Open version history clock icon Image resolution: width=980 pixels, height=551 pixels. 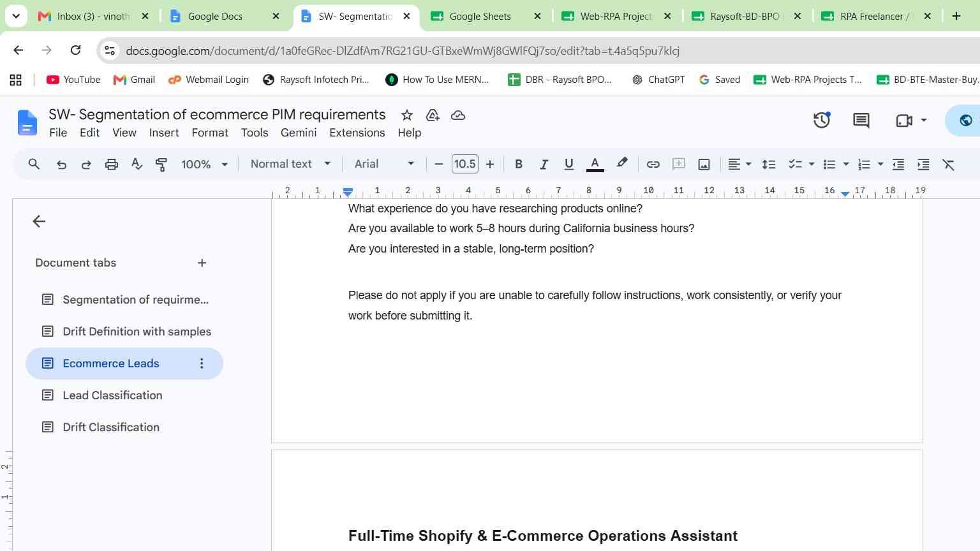pos(822,120)
